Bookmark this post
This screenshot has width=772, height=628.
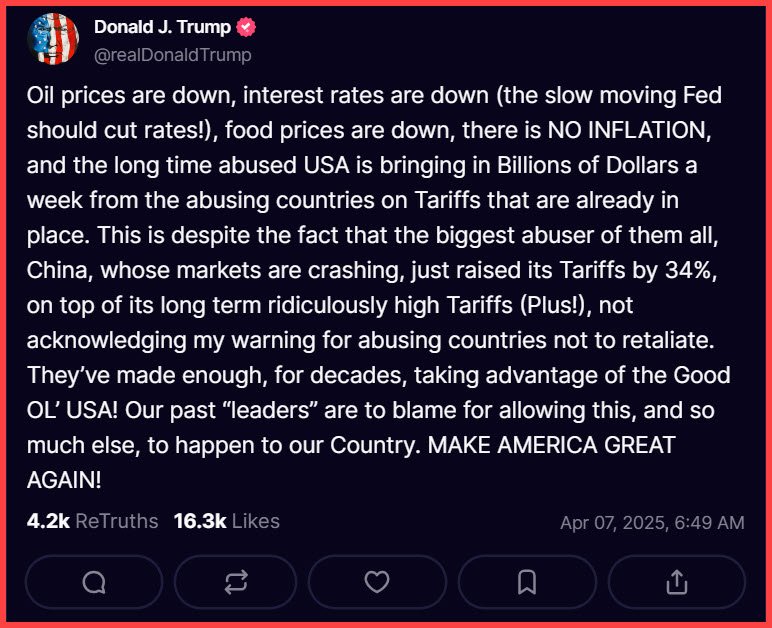point(527,582)
